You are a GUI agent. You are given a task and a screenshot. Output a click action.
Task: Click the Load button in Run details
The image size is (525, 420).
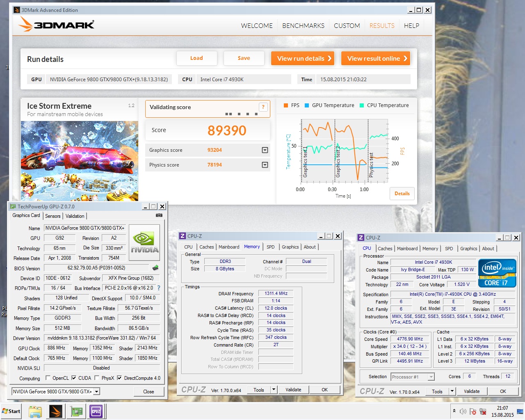(196, 58)
